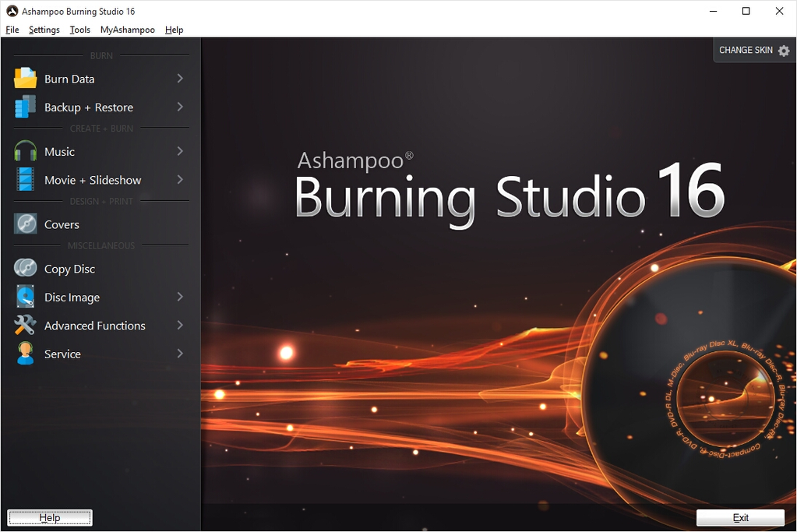Click the Change Skin label
797x532 pixels.
coord(746,50)
